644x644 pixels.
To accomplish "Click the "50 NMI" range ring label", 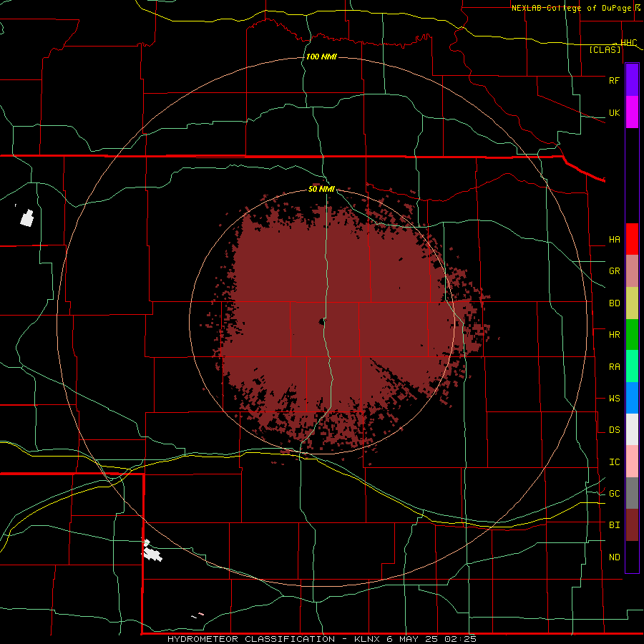I will (x=321, y=189).
